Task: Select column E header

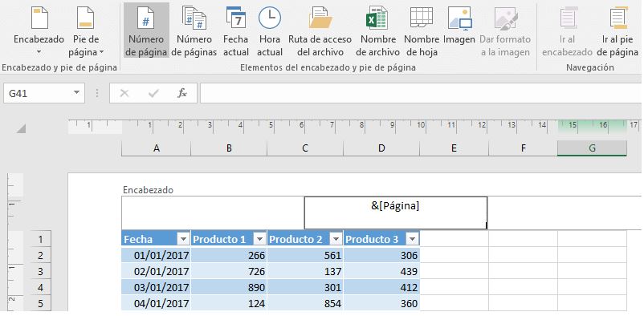Action: (x=454, y=148)
